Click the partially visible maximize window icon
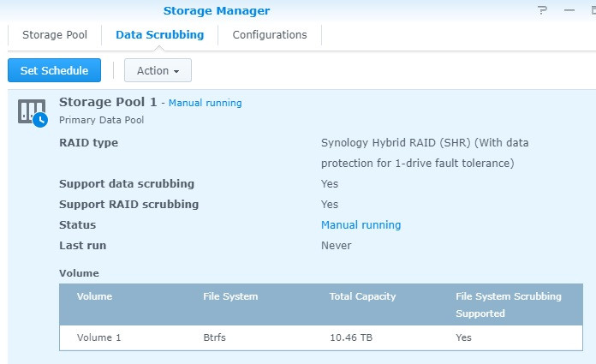This screenshot has width=596, height=364. [591, 11]
